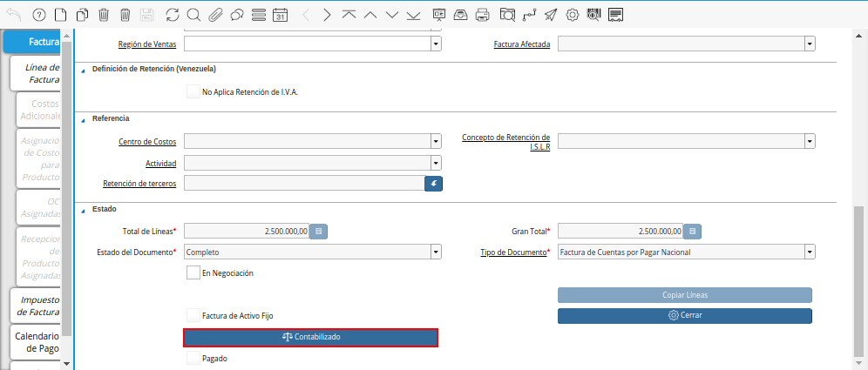Collapse Definición de Retención (Venezuela) section
Viewport: 868px width, 370px height.
click(84, 71)
